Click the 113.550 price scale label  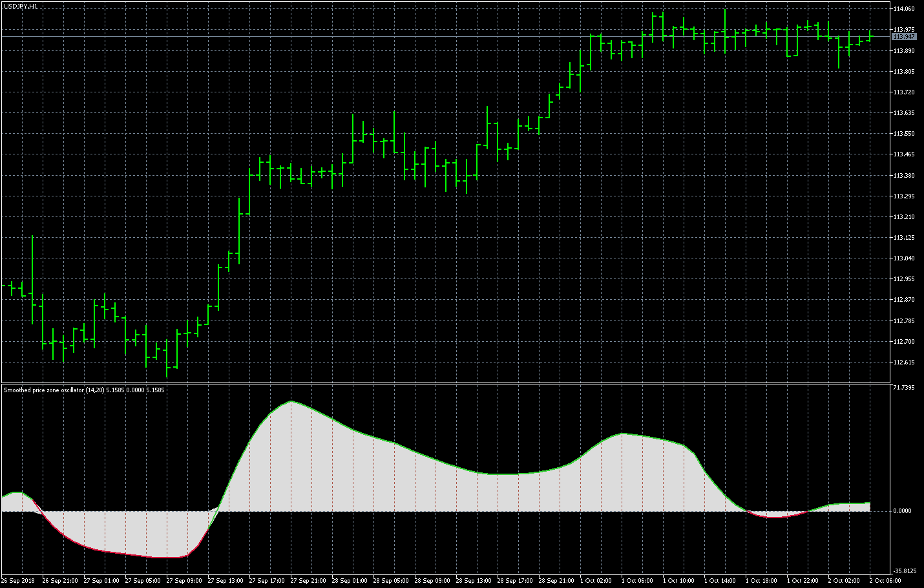click(x=904, y=134)
